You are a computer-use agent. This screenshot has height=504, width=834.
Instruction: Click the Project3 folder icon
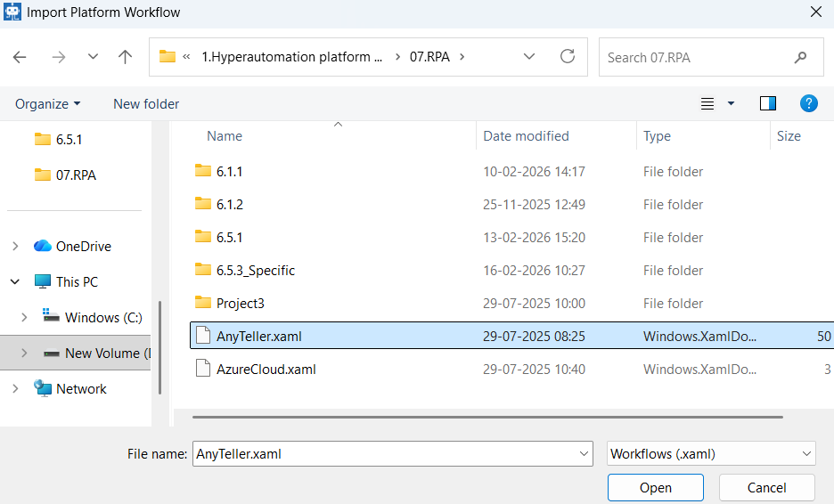(x=202, y=303)
